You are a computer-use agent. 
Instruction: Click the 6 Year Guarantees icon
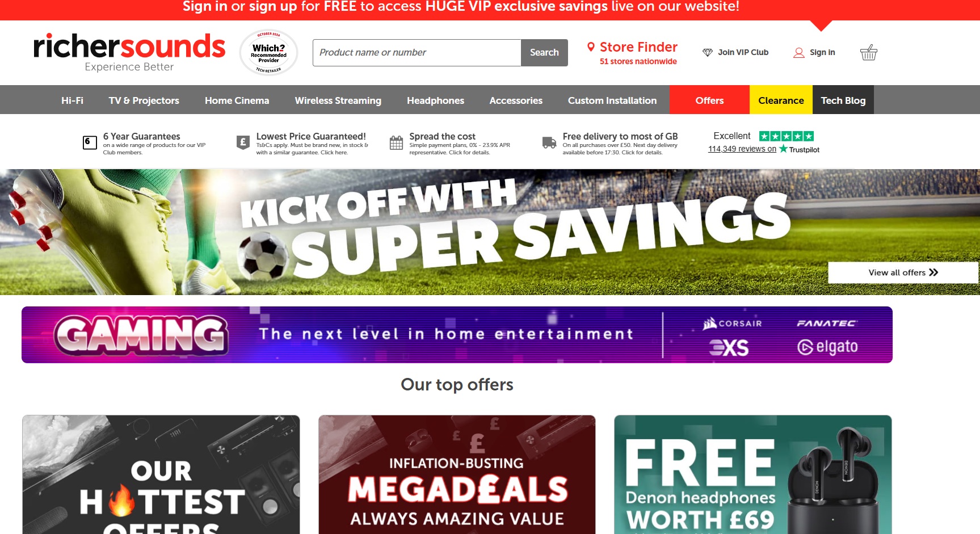pos(90,142)
